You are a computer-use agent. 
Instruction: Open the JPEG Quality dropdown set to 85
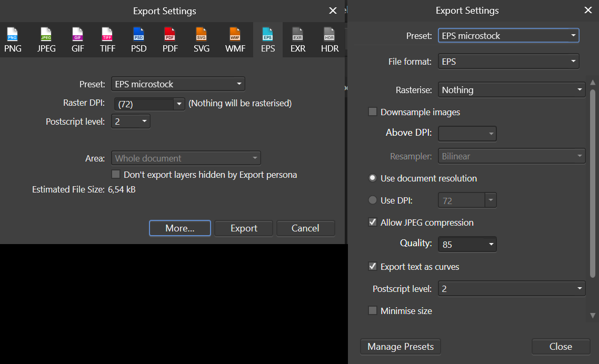tap(467, 244)
